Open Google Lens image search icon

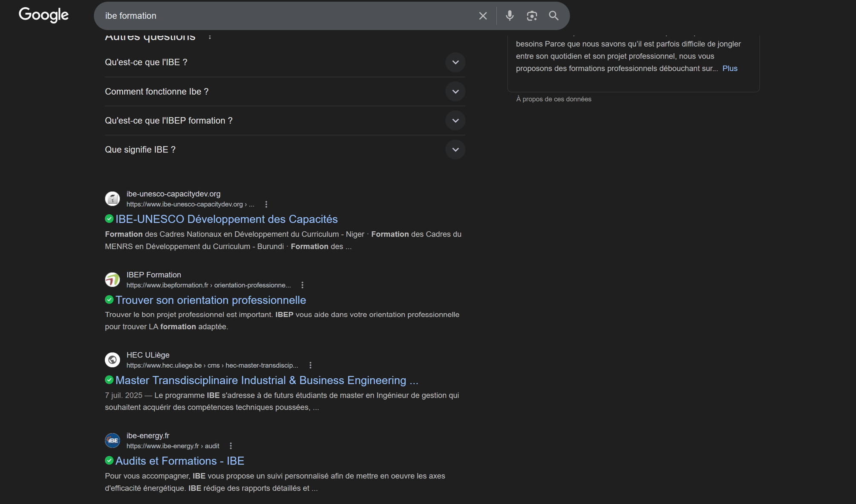point(531,16)
